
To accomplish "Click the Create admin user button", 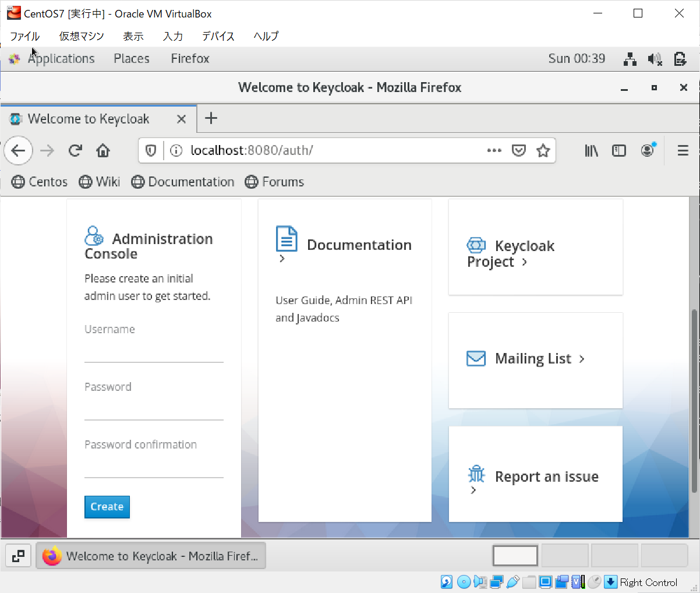I will click(107, 507).
